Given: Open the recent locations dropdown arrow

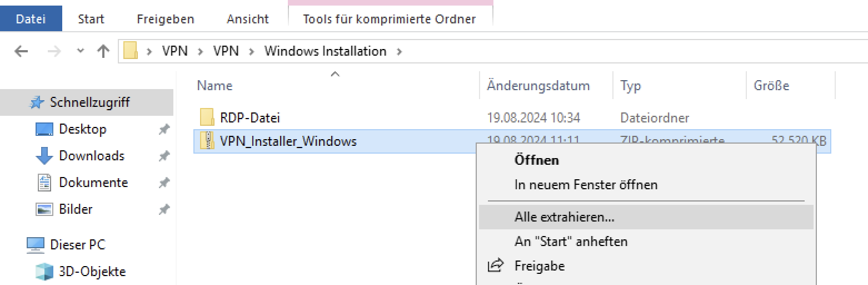Looking at the screenshot, I should pos(81,51).
